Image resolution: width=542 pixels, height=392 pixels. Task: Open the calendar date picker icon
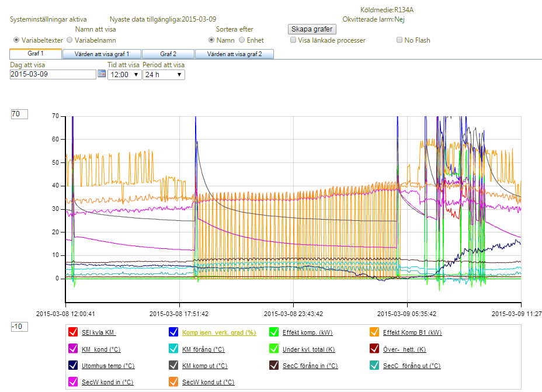coord(101,73)
